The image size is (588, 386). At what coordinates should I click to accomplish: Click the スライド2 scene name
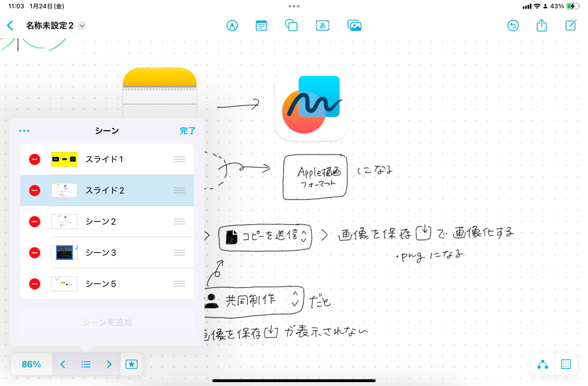(105, 190)
